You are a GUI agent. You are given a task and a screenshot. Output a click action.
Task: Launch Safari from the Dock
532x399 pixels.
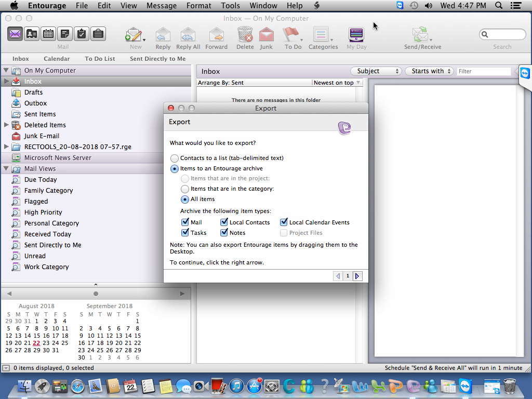click(x=77, y=386)
